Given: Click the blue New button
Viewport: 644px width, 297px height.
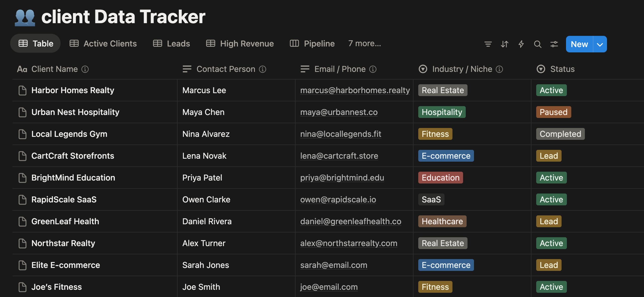Looking at the screenshot, I should pos(579,44).
